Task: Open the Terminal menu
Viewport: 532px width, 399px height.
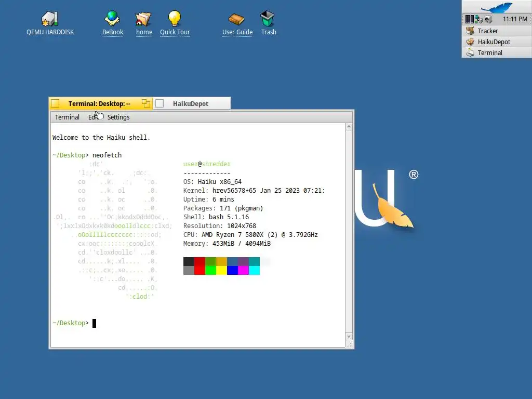Action: (x=67, y=117)
